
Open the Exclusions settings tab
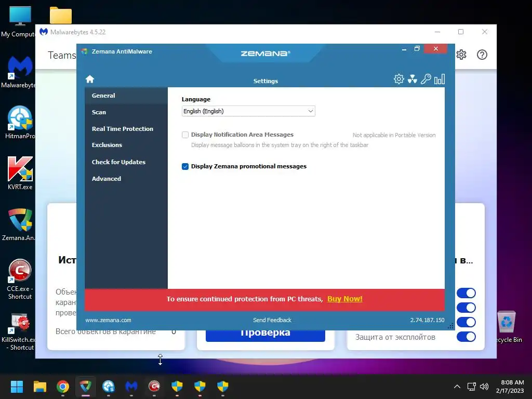point(126,145)
